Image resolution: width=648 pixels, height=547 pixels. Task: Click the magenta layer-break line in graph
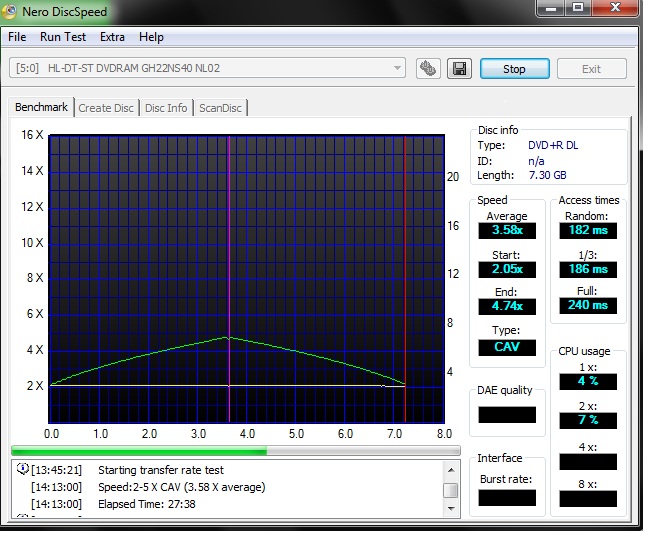(x=229, y=279)
